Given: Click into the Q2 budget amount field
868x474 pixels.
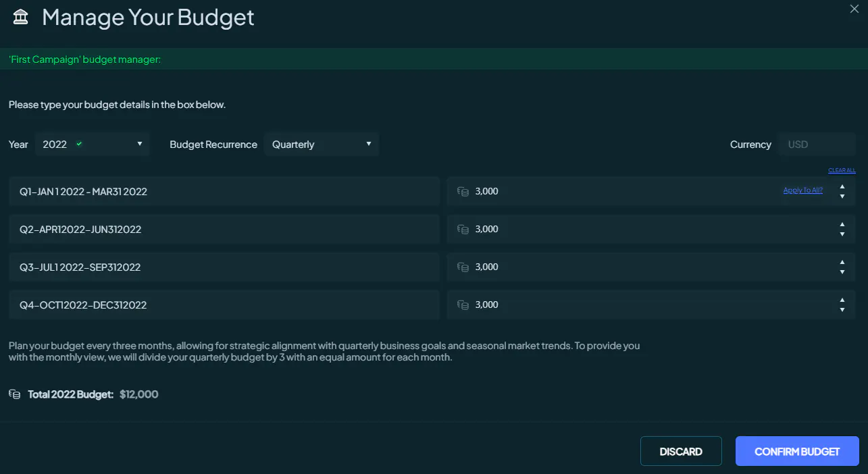Looking at the screenshot, I should (x=651, y=230).
